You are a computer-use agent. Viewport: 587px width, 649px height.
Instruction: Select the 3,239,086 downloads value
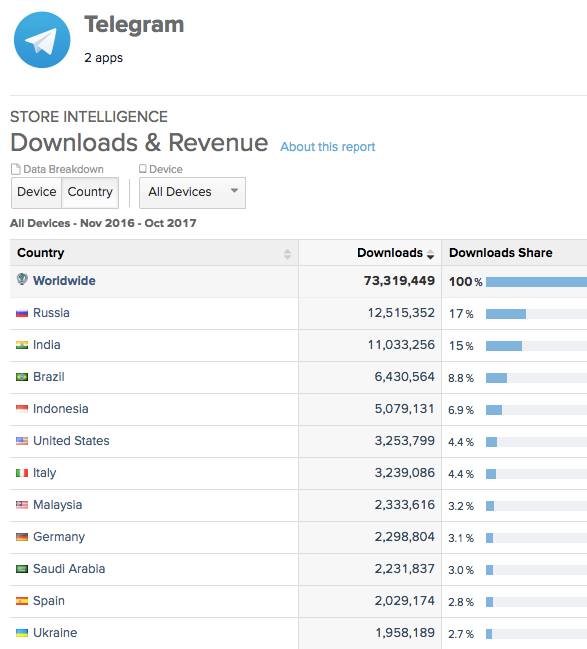pos(404,473)
